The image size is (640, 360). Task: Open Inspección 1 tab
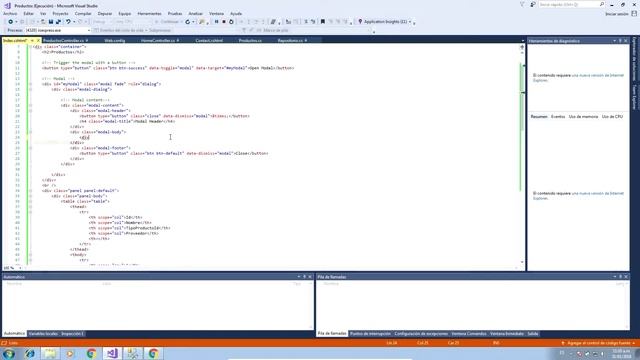click(x=72, y=334)
